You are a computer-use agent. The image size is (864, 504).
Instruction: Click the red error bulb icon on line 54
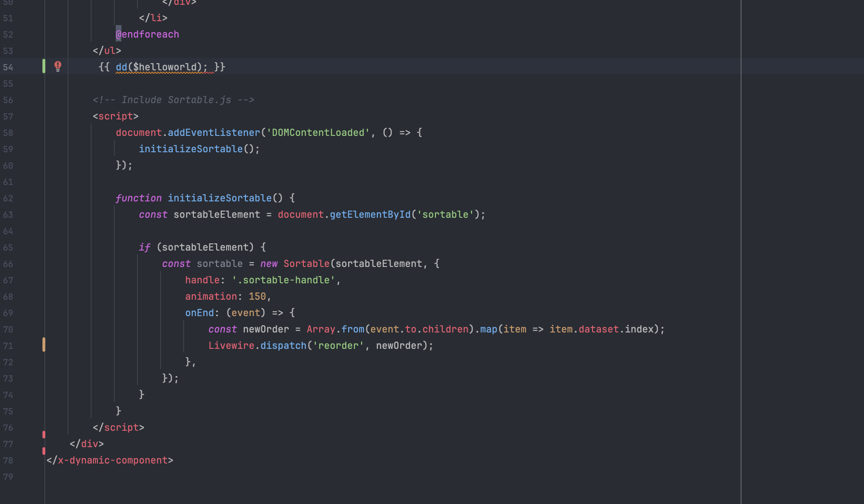[x=58, y=66]
